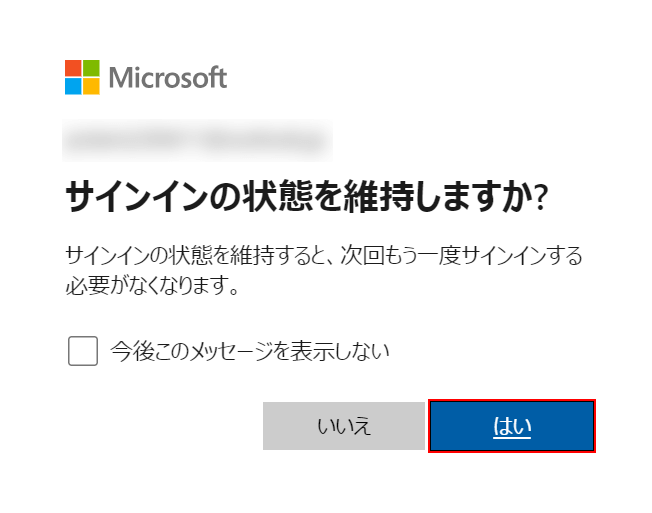Click the letter M in Microsoft wordmark
This screenshot has height=513, width=652.
120,78
